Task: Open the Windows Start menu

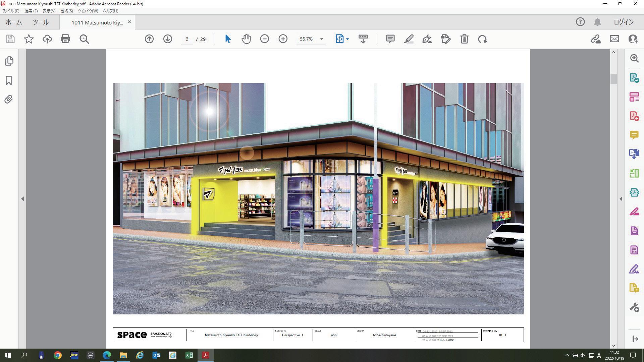Action: click(8, 355)
